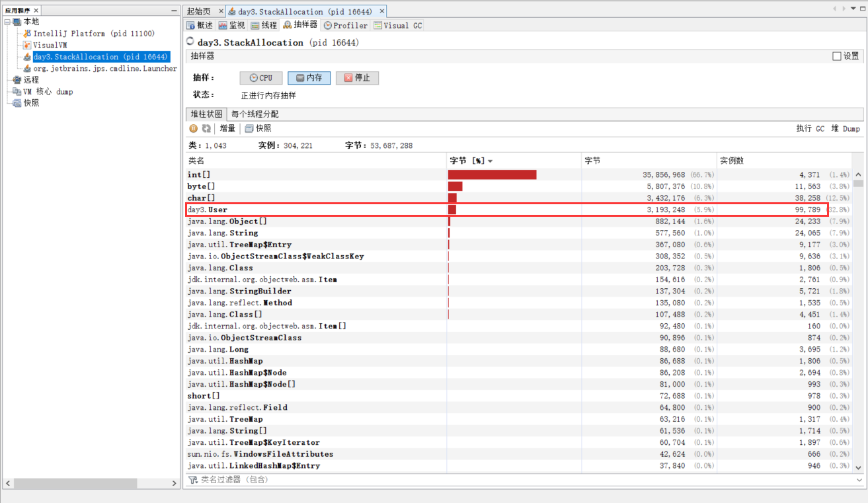Click the VisualVM application icon in the tree
Viewport: 868px width, 503px height.
pos(27,45)
